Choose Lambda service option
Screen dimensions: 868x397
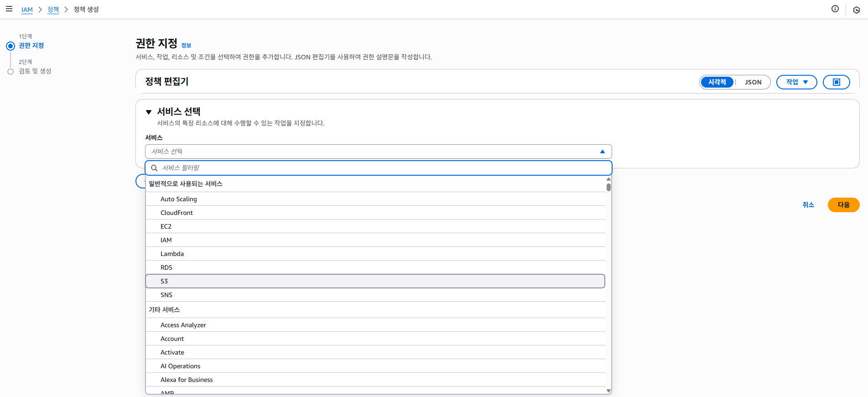point(375,254)
